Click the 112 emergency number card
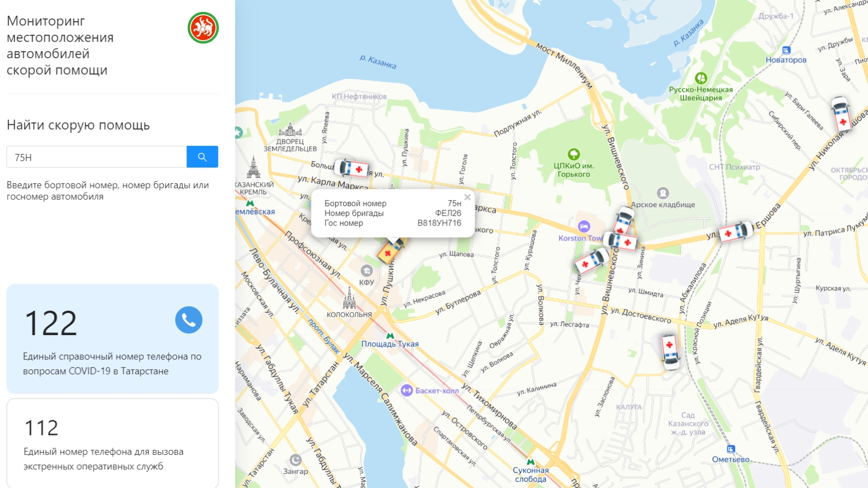868x488 pixels. [x=112, y=444]
